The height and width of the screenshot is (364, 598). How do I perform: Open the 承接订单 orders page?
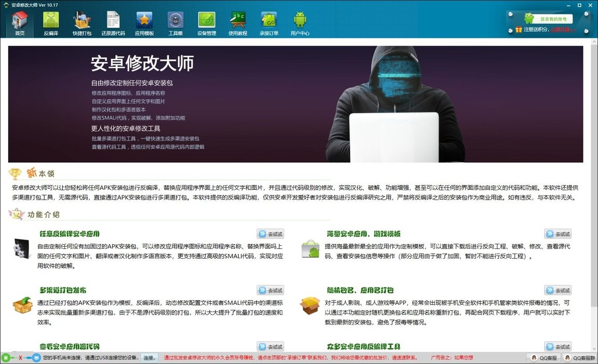pos(269,23)
